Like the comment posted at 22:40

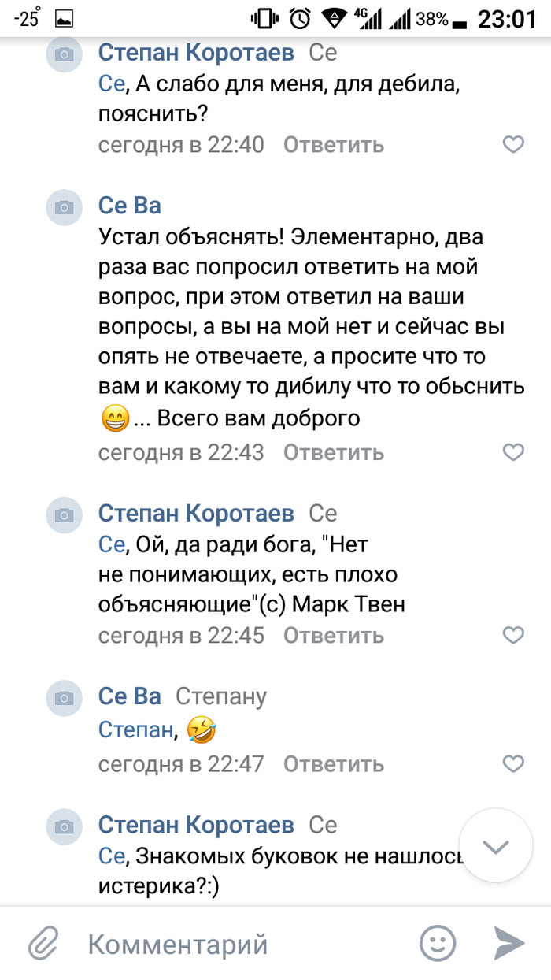click(x=513, y=145)
